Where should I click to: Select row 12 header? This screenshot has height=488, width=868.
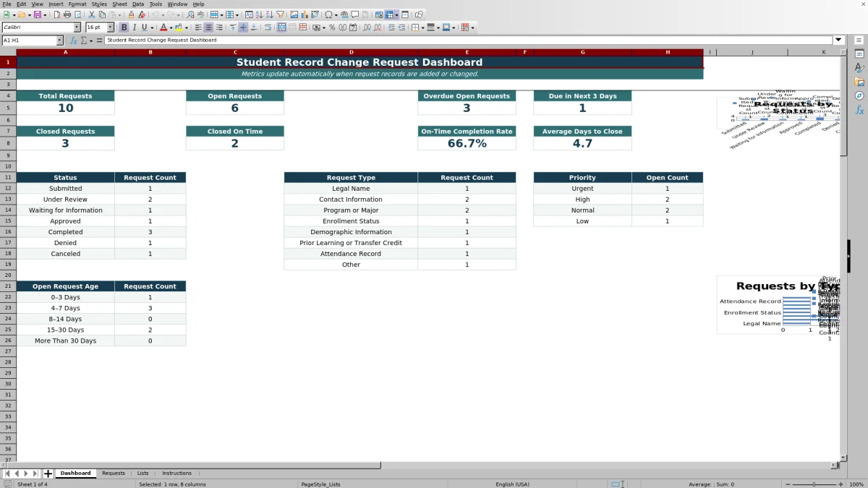pos(8,189)
